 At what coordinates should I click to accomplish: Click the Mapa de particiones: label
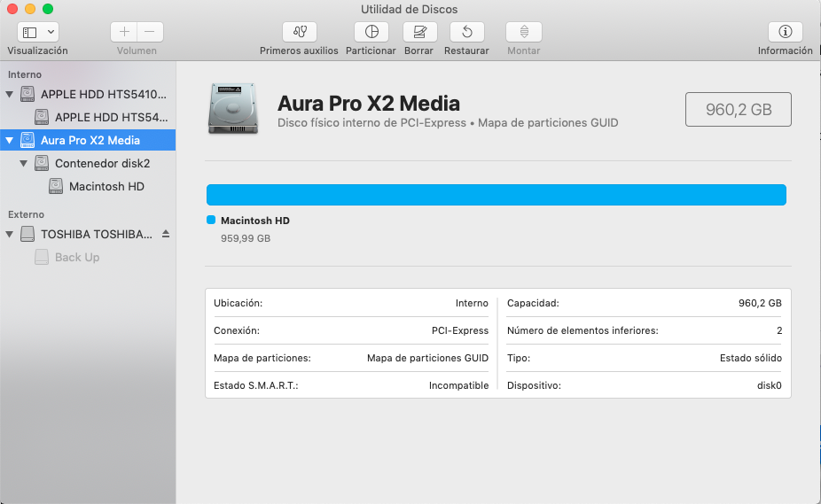tap(262, 359)
